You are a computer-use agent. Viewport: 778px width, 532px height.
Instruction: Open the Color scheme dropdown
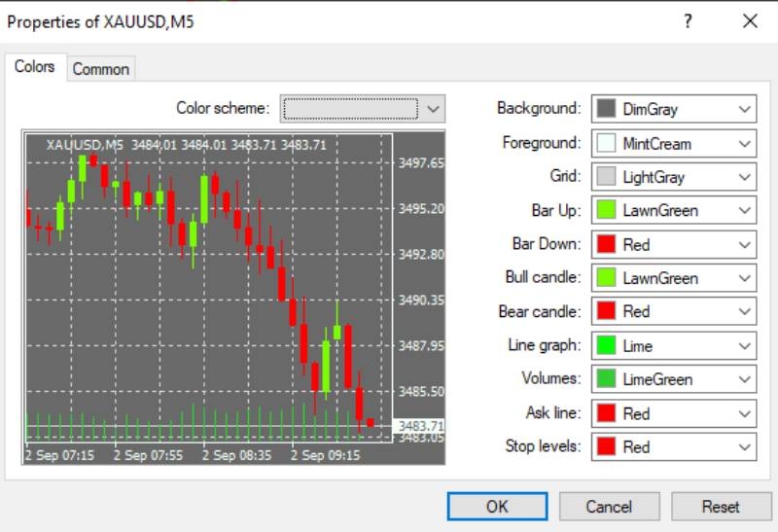tap(362, 109)
